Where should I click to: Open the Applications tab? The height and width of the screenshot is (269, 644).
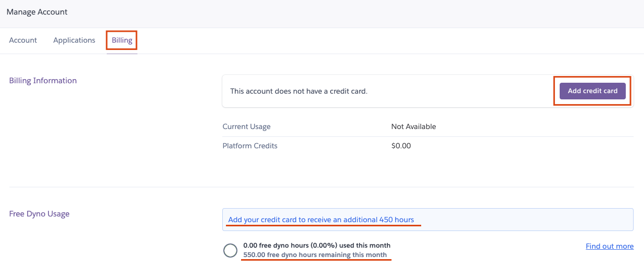74,40
